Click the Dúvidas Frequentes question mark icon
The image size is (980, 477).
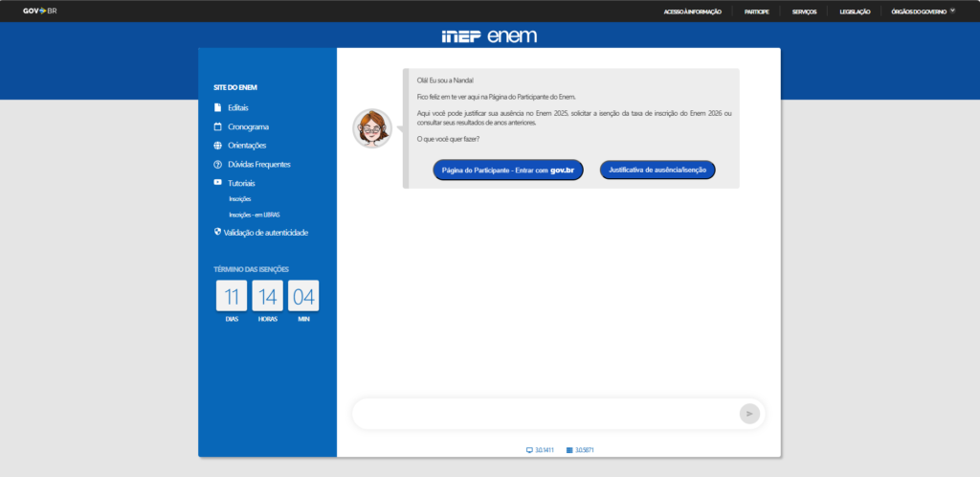[x=218, y=165]
